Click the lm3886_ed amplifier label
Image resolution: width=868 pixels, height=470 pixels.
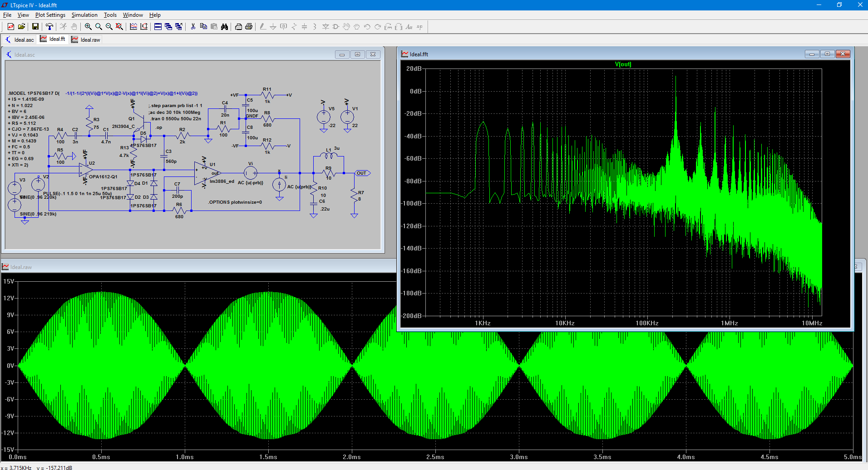click(222, 181)
